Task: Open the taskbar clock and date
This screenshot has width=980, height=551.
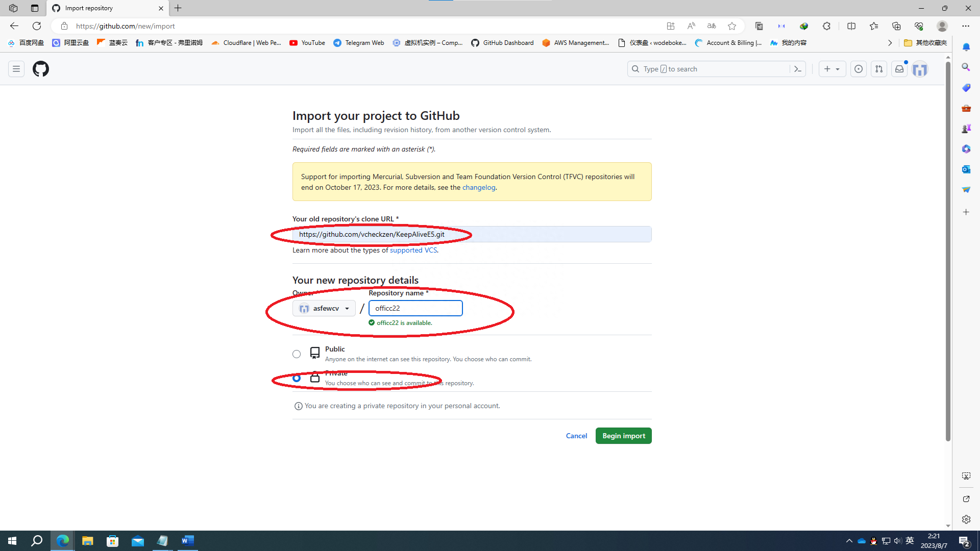Action: pos(934,541)
